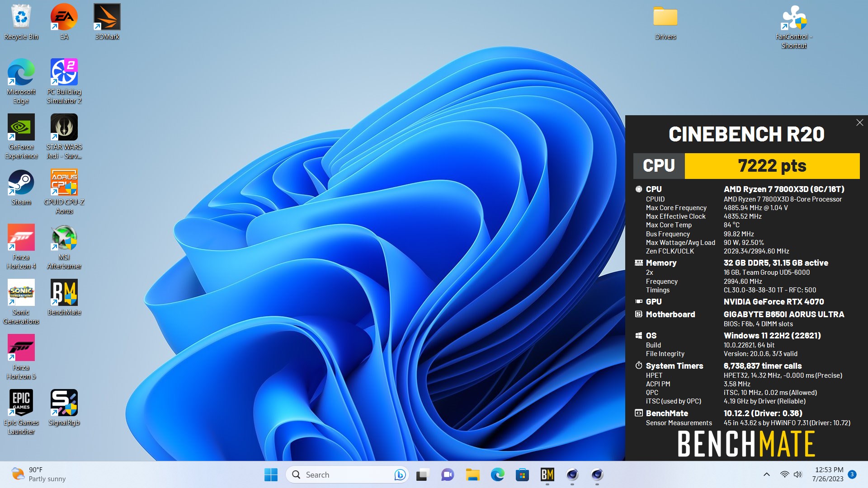Click 6,738,837 timer calls text
This screenshot has width=868, height=488.
point(763,366)
